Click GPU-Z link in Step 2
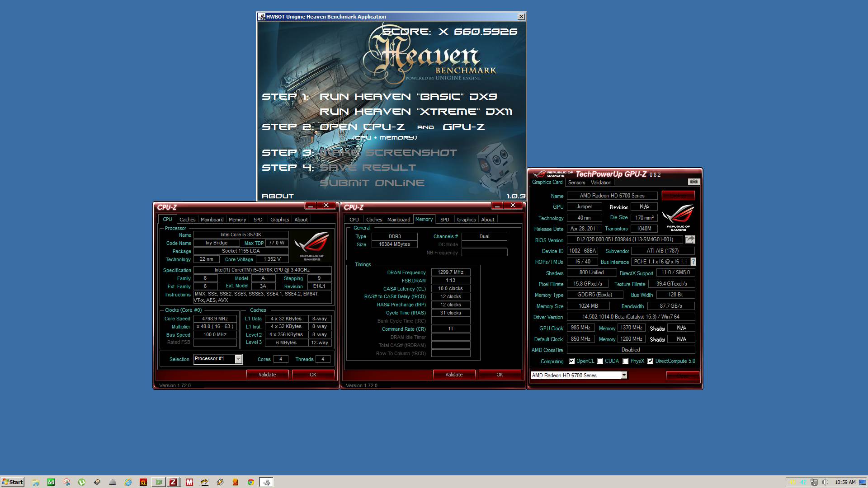 (463, 127)
